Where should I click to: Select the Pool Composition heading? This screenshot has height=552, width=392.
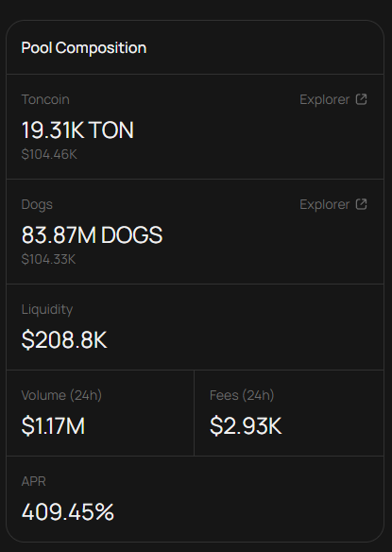tap(84, 48)
